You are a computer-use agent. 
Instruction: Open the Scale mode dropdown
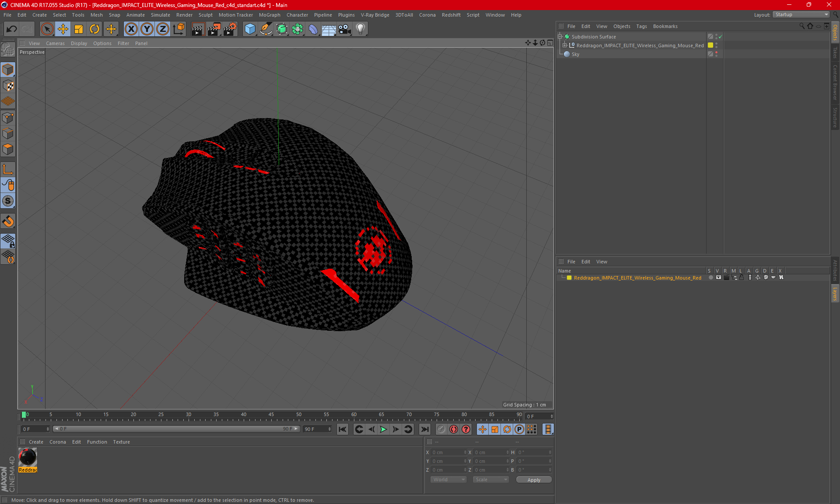click(491, 479)
